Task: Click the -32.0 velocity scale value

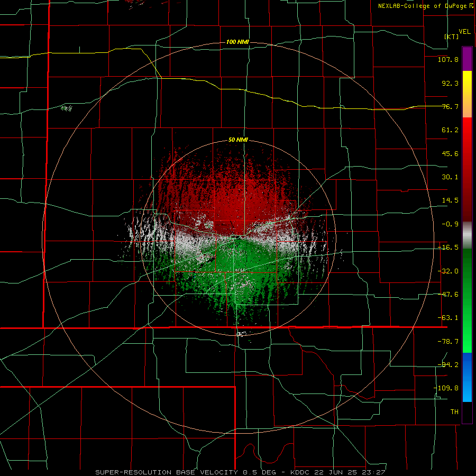Action: point(448,271)
